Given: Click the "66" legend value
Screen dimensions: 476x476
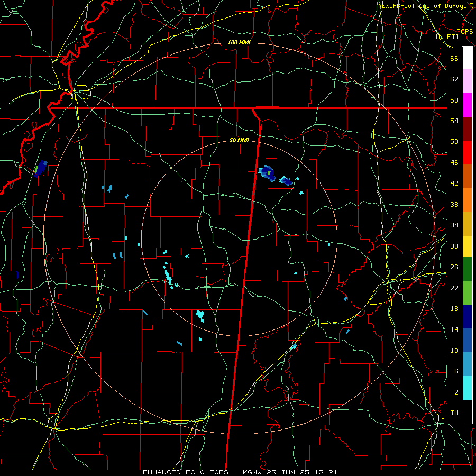Looking at the screenshot, I should pyautogui.click(x=454, y=58).
